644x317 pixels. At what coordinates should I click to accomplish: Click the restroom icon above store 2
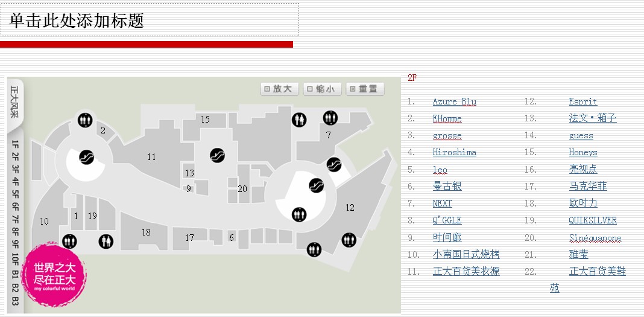click(85, 120)
